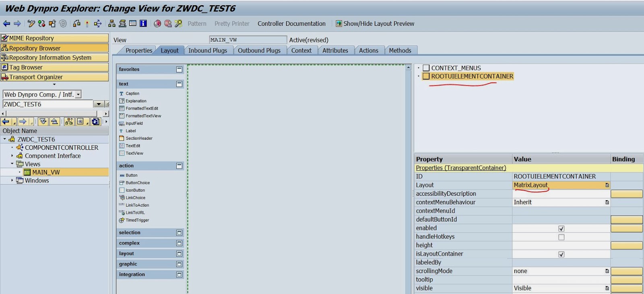Click the Display Object List hierarchy icon
The width and height of the screenshot is (644, 294).
(x=112, y=24)
